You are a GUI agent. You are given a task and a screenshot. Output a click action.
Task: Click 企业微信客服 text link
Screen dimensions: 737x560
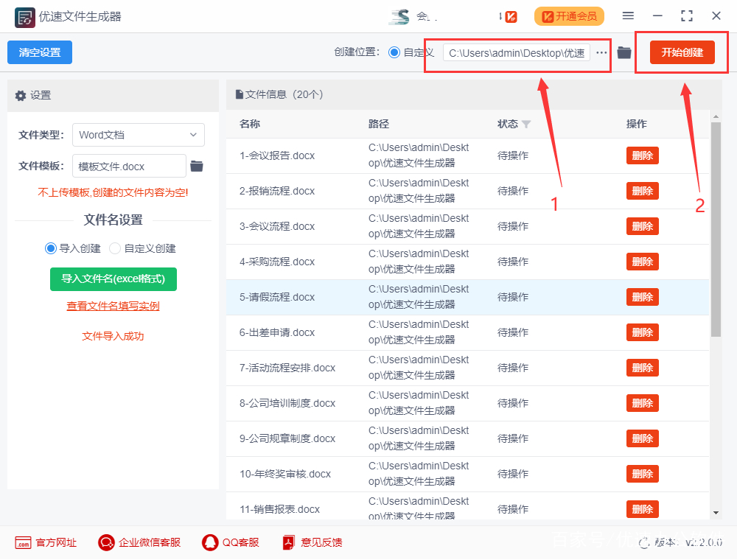click(x=150, y=542)
